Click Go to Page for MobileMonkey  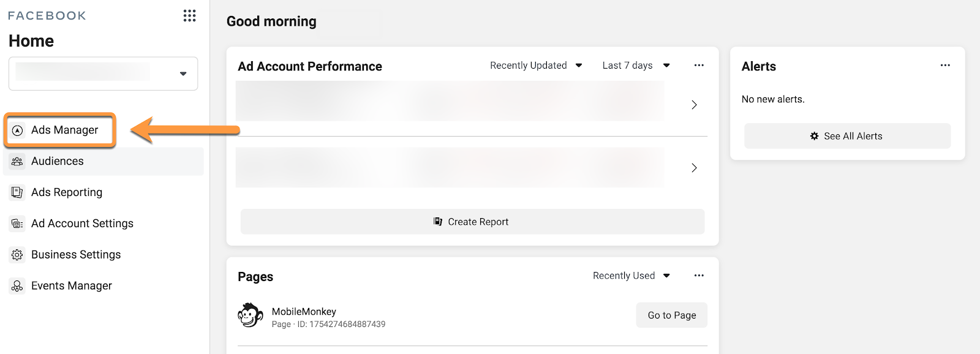[671, 315]
